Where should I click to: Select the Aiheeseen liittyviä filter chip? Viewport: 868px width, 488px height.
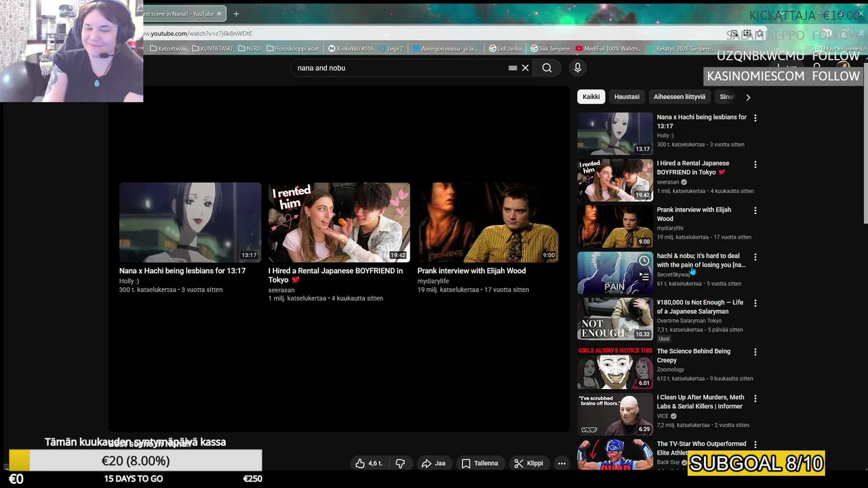(679, 97)
